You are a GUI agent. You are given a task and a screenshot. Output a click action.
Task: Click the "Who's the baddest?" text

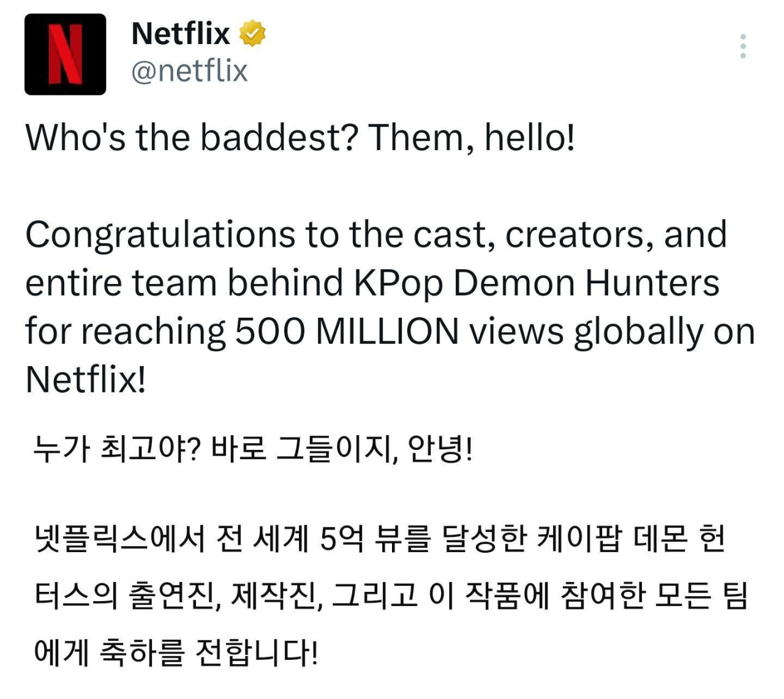191,137
